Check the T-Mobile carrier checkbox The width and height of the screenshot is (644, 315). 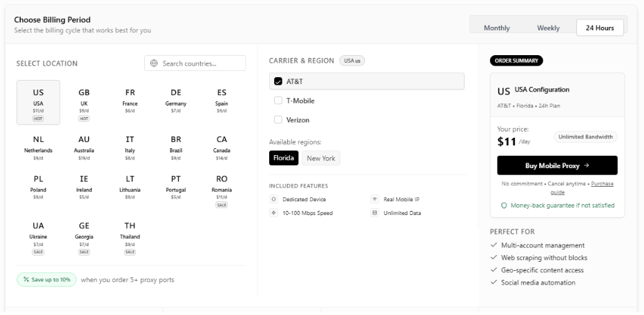pos(278,101)
